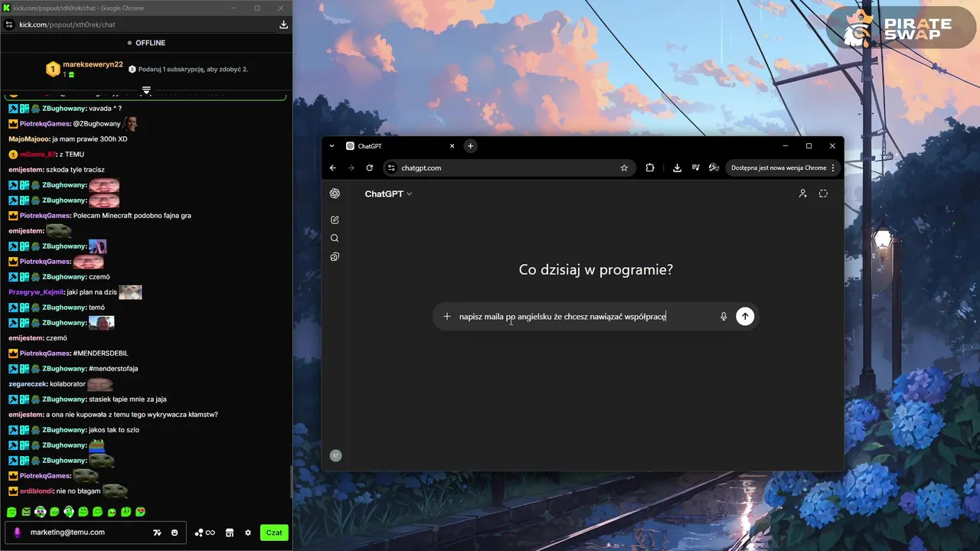Screen dimensions: 980x551
Task: Toggle temporary chat in ChatGPT header
Action: coord(823,194)
